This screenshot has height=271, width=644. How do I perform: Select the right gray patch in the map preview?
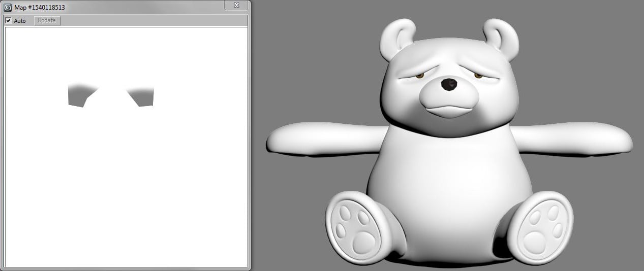pos(143,96)
